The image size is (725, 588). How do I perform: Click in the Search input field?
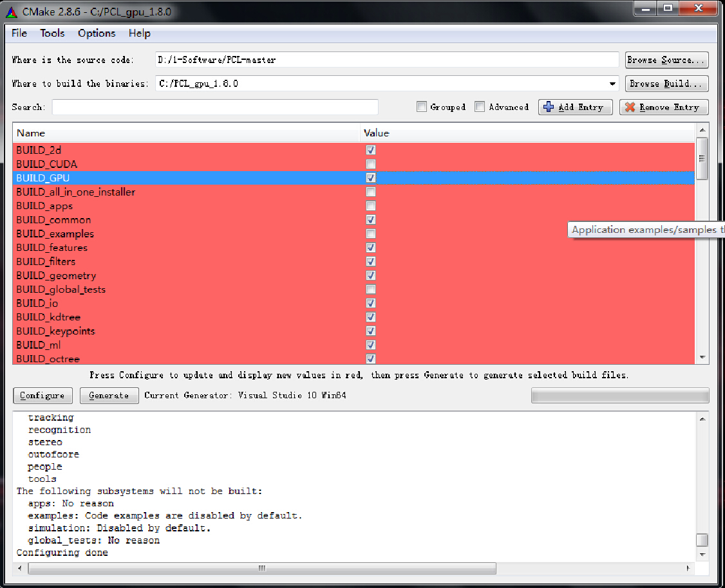coord(215,107)
